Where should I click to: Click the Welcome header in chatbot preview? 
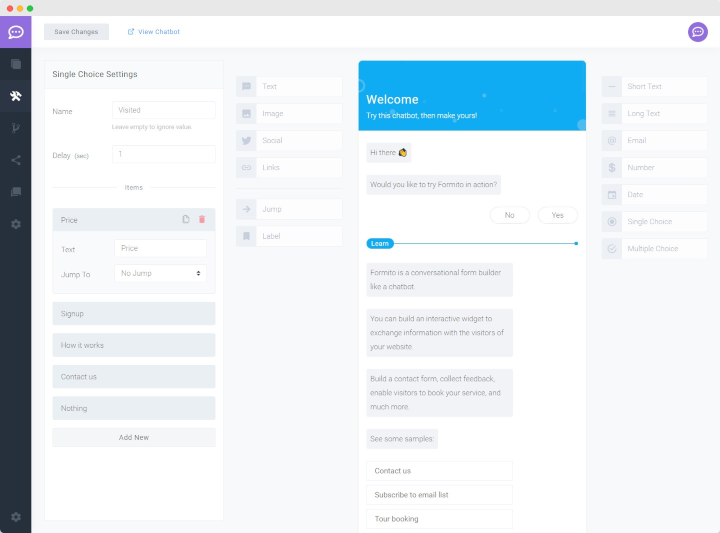[x=472, y=96]
